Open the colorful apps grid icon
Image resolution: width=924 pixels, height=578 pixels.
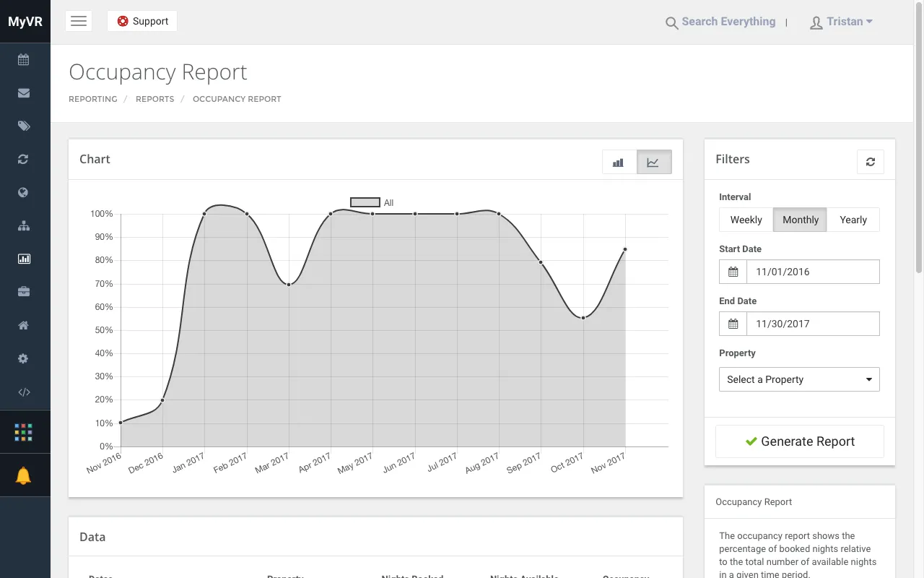24,432
